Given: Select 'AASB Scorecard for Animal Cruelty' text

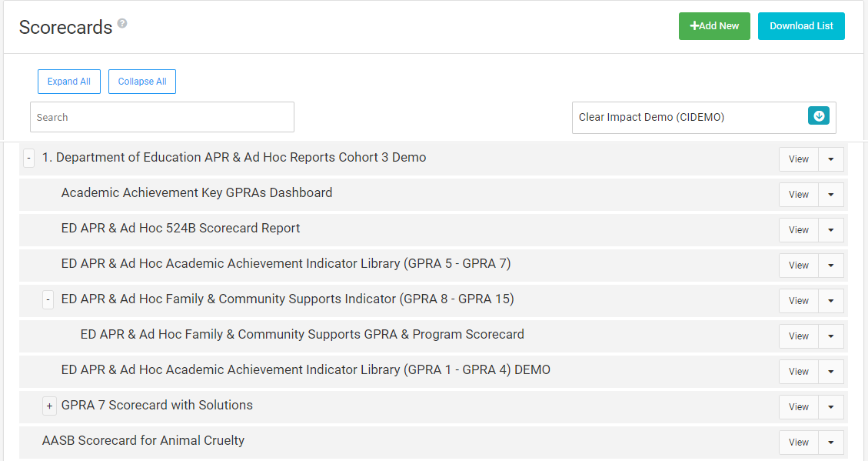Looking at the screenshot, I should (143, 441).
